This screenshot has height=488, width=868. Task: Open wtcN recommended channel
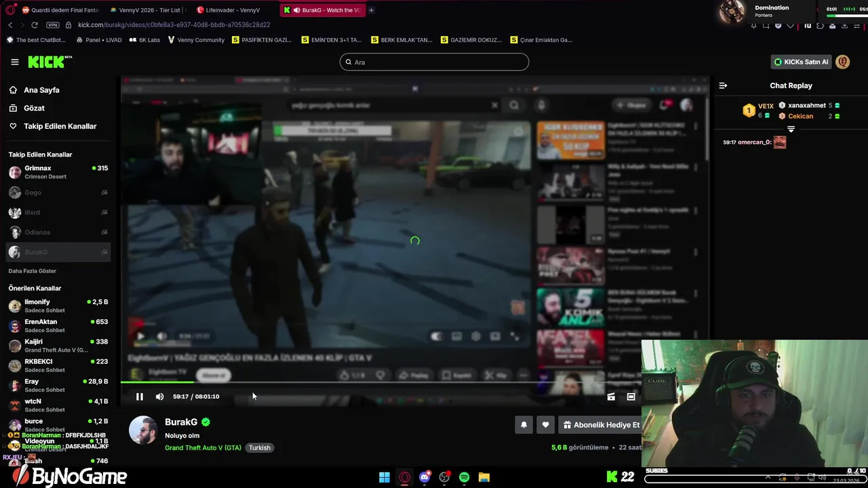tap(58, 405)
